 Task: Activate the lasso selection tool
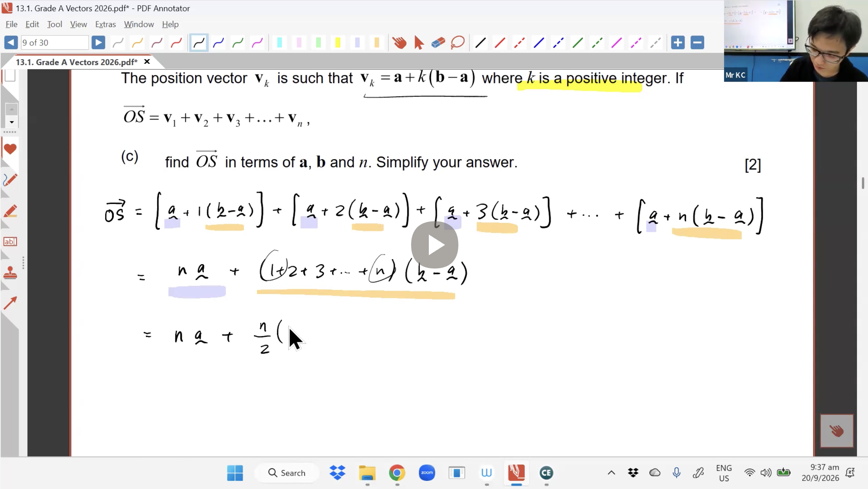[x=458, y=43]
